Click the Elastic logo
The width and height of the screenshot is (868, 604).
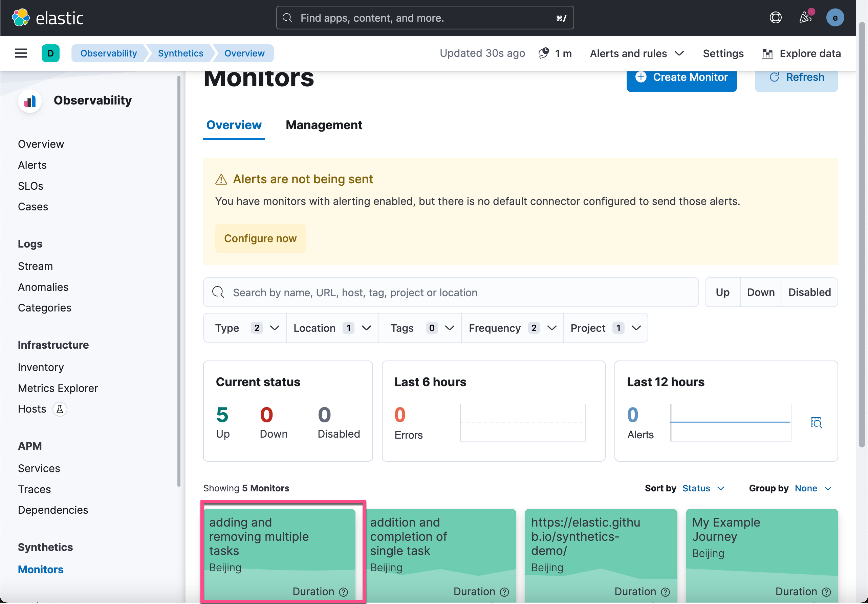48,18
